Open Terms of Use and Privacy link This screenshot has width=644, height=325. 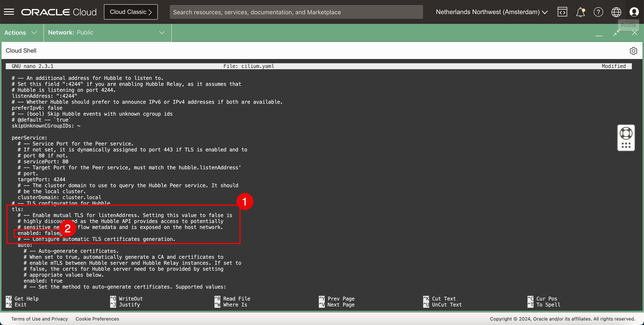(x=39, y=319)
